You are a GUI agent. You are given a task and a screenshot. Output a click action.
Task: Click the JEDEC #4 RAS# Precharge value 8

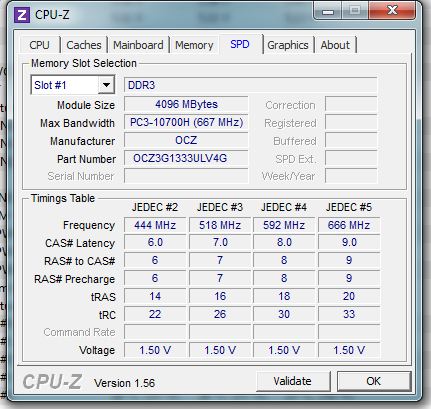click(x=284, y=278)
